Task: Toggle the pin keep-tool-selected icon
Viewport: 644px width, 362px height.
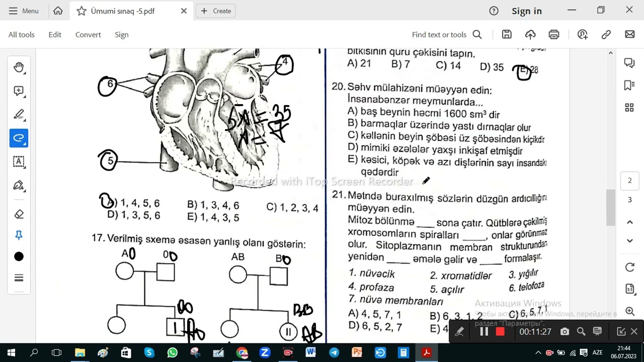Action: [19, 235]
